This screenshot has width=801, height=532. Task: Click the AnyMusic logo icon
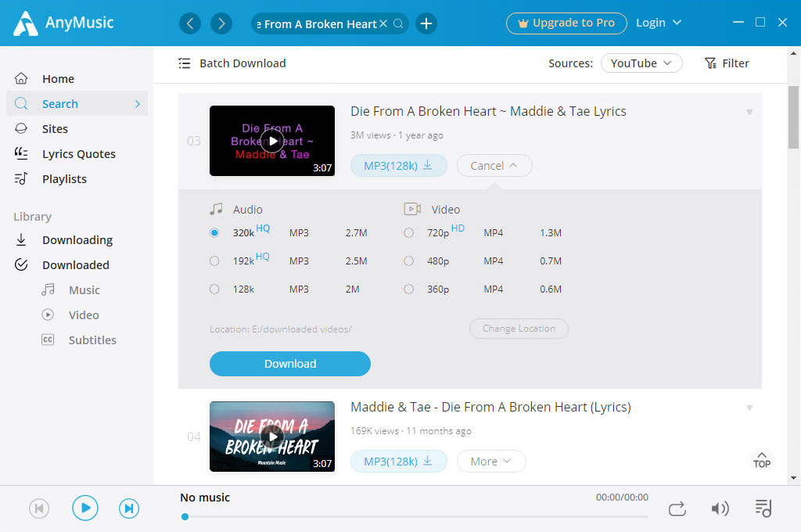26,23
